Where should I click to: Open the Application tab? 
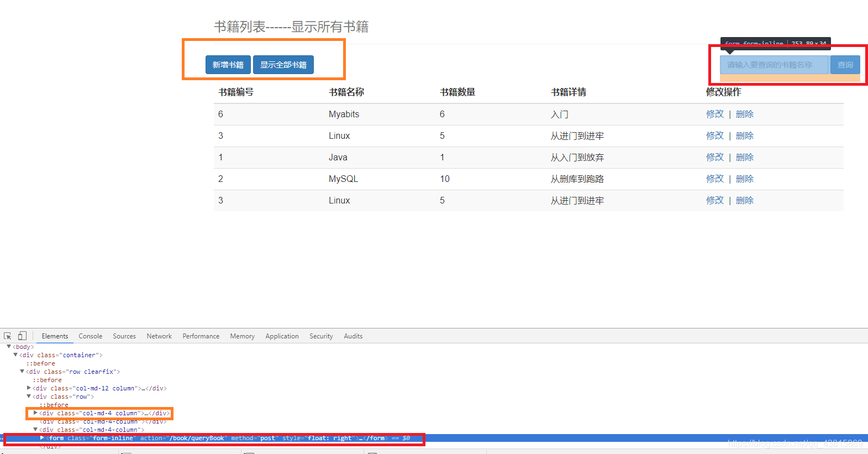coord(282,336)
